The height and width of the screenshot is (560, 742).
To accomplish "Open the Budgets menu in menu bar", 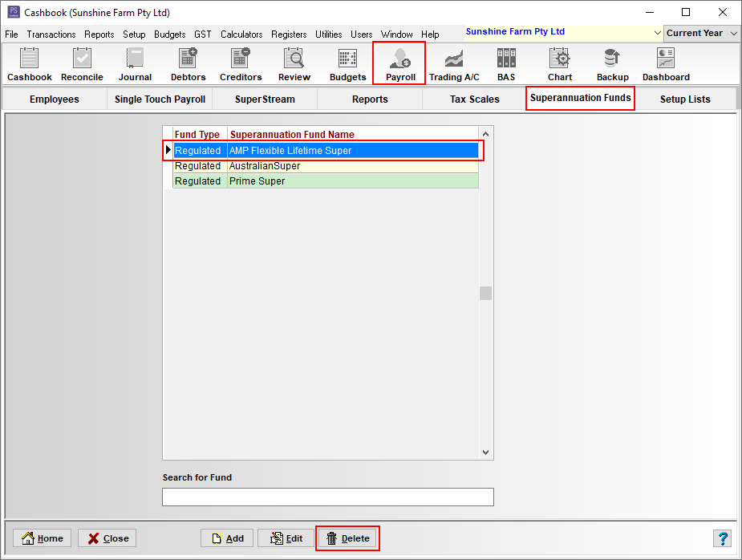I will pyautogui.click(x=170, y=34).
